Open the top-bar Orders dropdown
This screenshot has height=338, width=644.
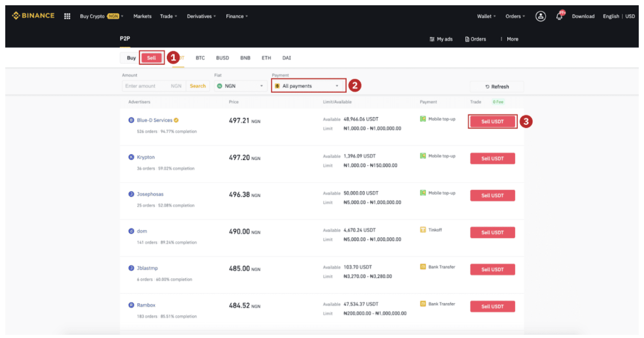(515, 16)
